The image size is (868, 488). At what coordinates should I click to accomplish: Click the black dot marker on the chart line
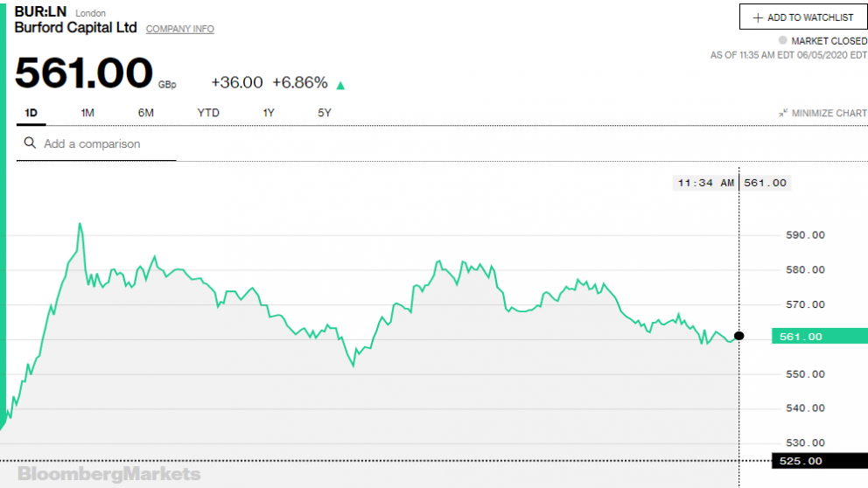pyautogui.click(x=739, y=336)
